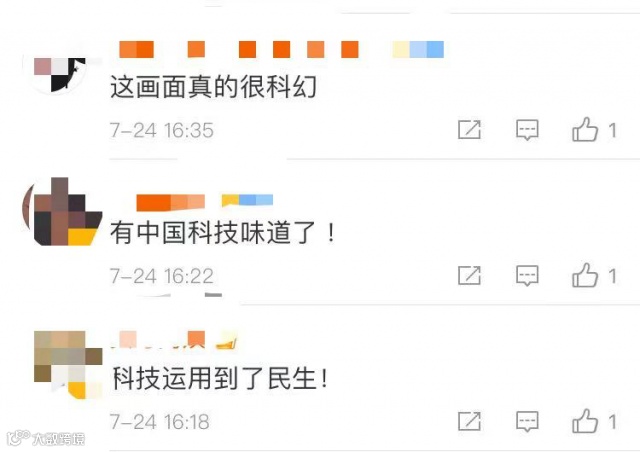Reply to the comment '这画面真的很科幻'
640x452 pixels.
[x=527, y=130]
